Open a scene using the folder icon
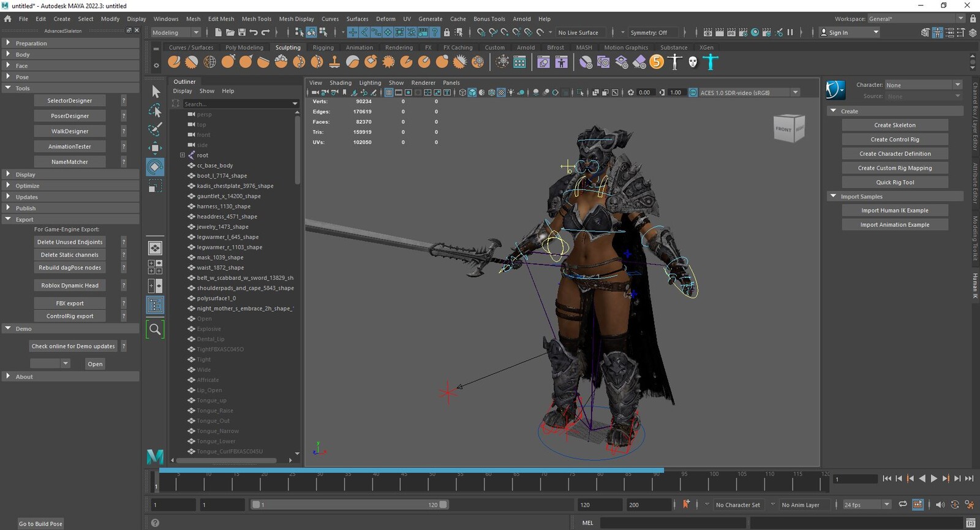The width and height of the screenshot is (980, 530). pos(230,32)
